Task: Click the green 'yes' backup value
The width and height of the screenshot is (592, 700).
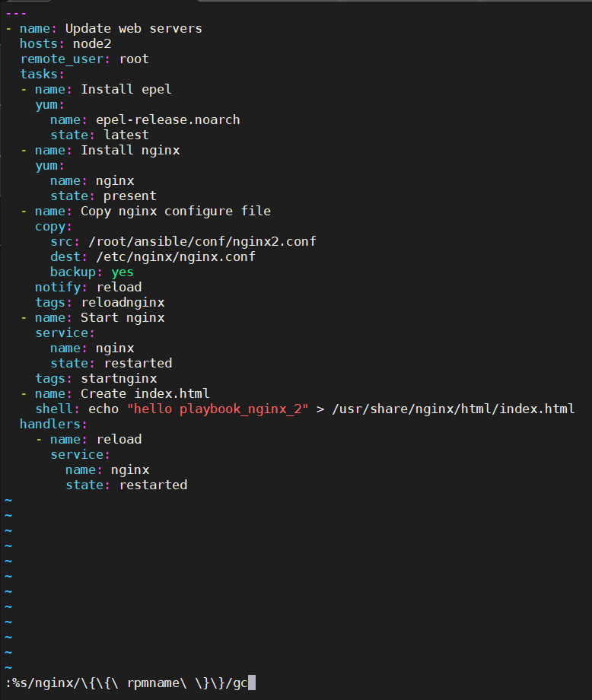Action: [123, 272]
